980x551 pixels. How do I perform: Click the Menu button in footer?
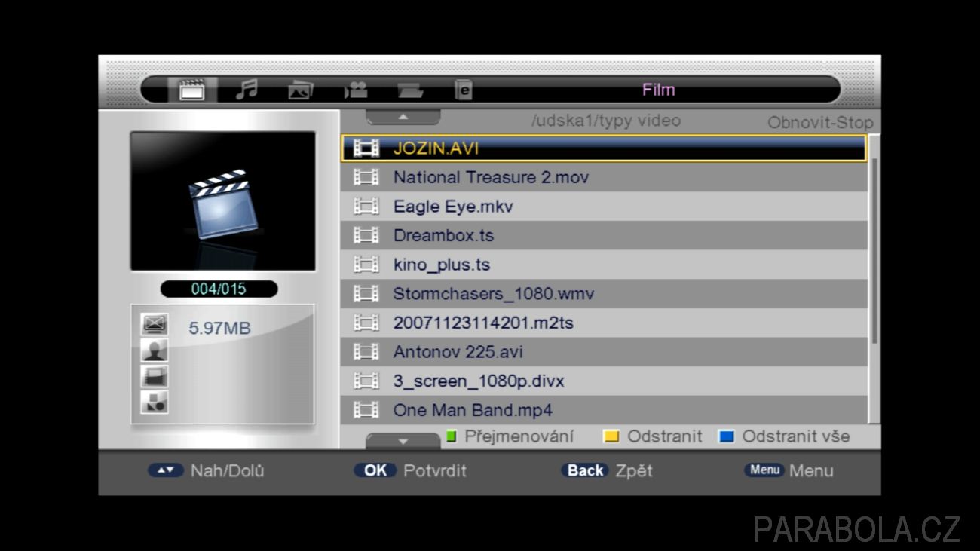point(789,470)
